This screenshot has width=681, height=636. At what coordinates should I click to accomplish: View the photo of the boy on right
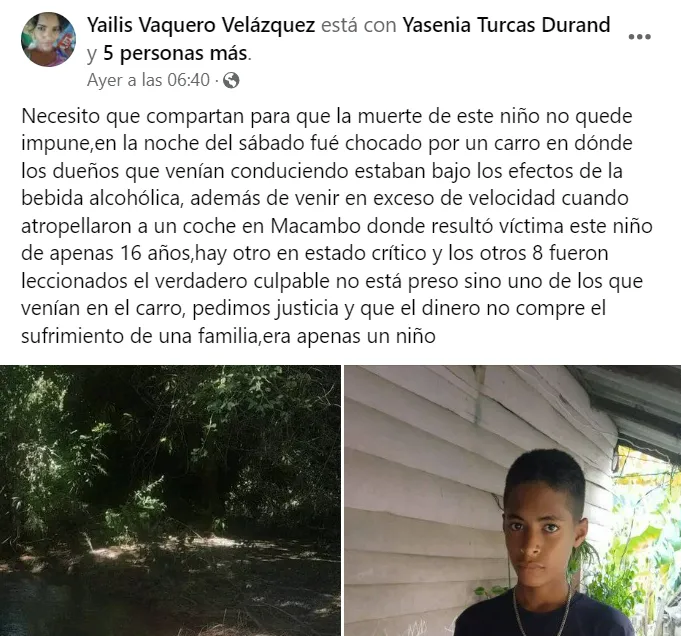pos(513,500)
